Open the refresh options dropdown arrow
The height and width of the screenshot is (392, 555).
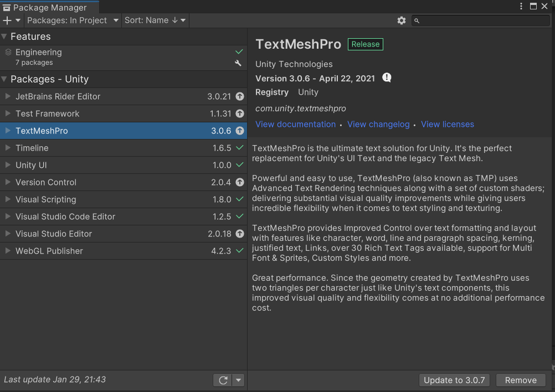[x=238, y=380]
